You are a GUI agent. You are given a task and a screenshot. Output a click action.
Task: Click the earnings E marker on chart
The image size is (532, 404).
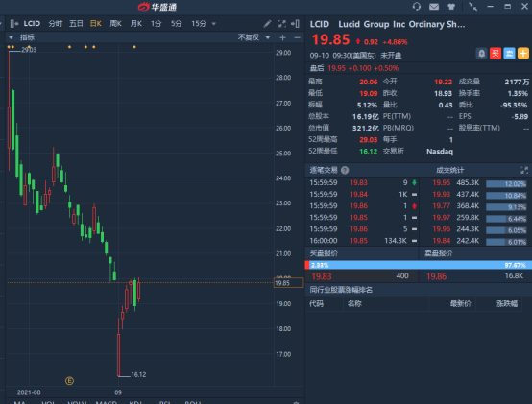click(x=69, y=381)
